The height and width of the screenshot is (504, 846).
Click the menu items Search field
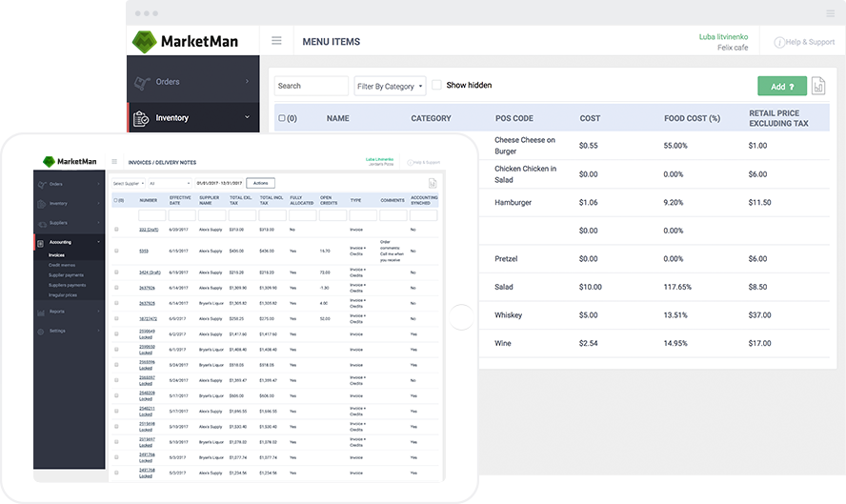coord(312,86)
